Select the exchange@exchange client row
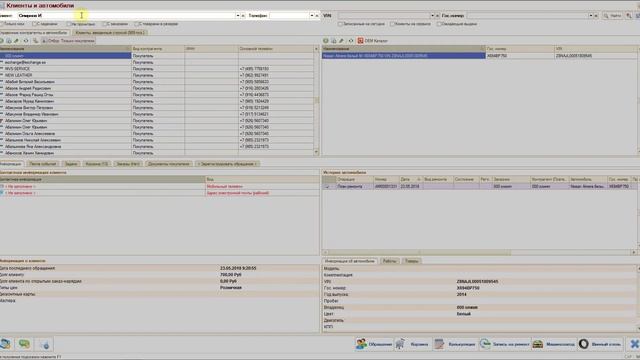The height and width of the screenshot is (360, 640). (158, 62)
